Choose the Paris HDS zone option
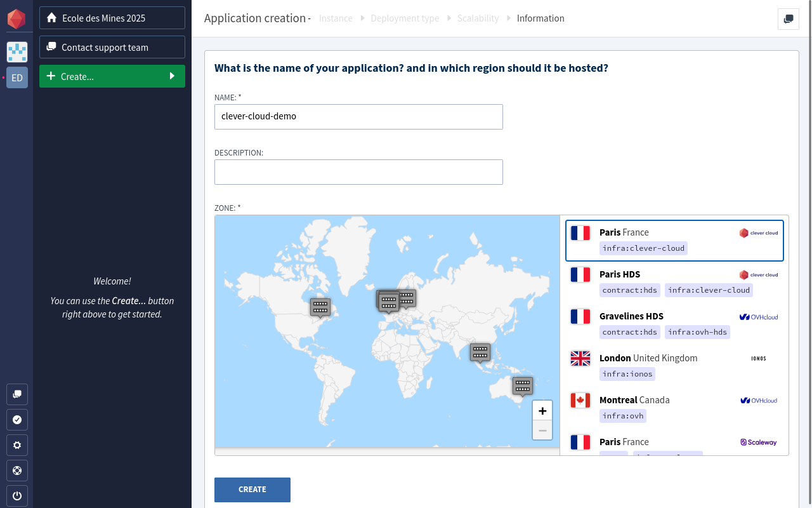Screen dimensions: 812x508 (674, 283)
